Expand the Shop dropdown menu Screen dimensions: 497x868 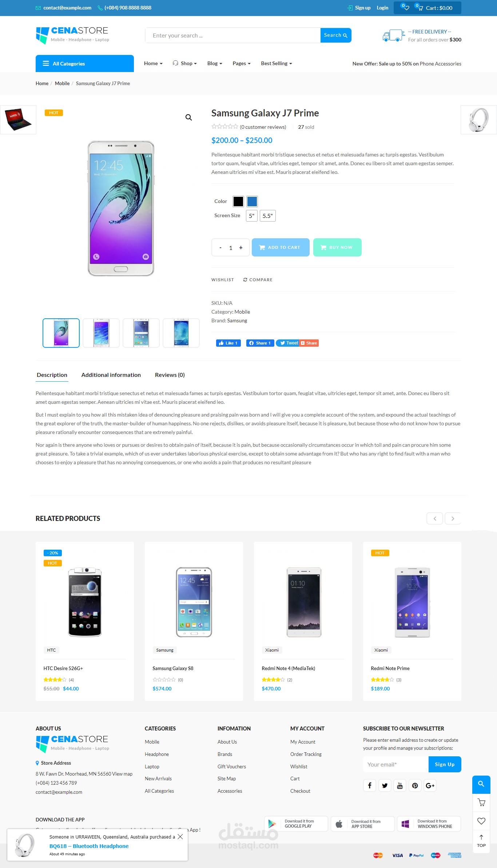click(x=185, y=63)
